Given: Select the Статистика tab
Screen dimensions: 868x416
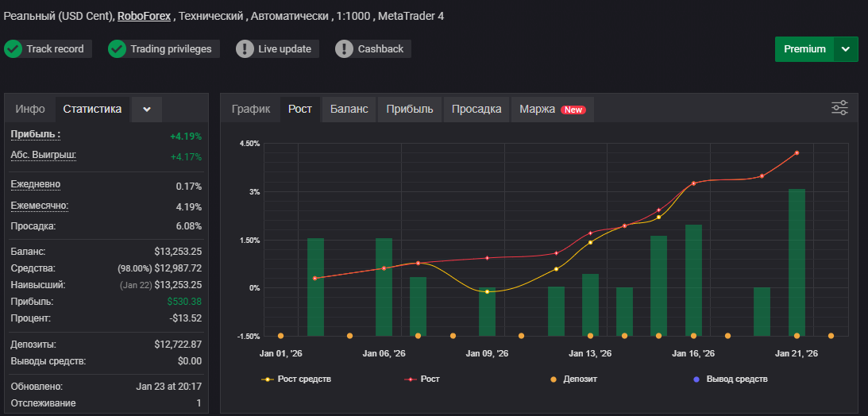Looking at the screenshot, I should [x=92, y=109].
